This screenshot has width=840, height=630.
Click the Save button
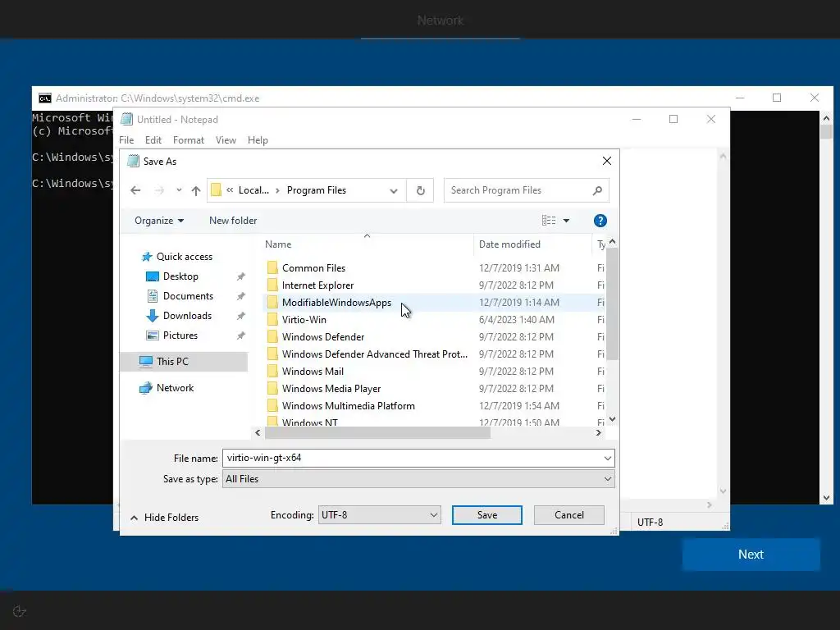[x=487, y=515]
